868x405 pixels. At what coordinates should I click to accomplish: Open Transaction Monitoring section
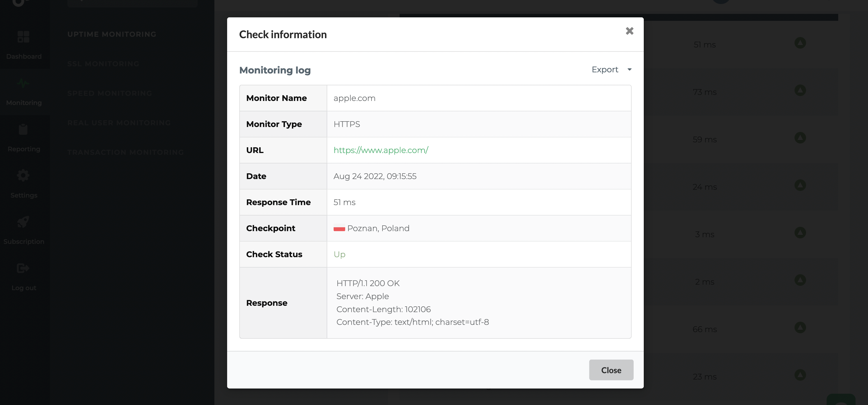125,152
